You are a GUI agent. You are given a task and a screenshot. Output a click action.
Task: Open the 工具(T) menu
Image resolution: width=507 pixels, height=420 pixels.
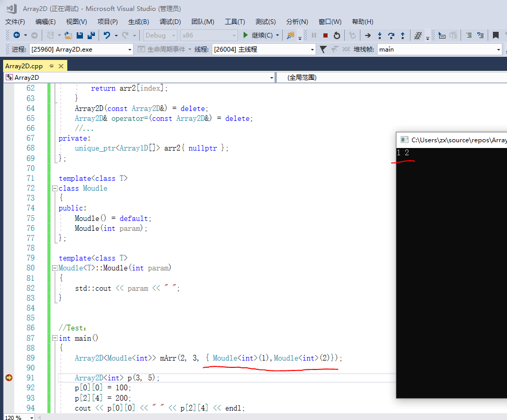[235, 22]
